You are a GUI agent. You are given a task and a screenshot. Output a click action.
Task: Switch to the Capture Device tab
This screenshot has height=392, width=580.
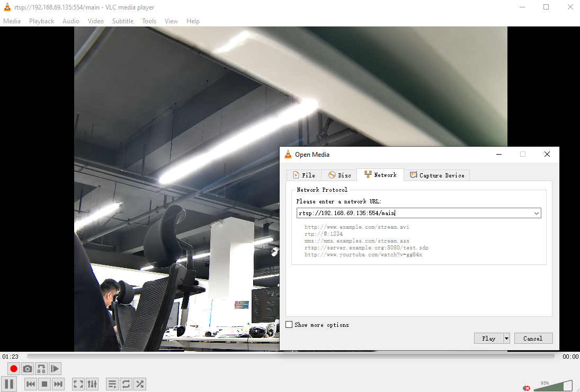point(437,175)
